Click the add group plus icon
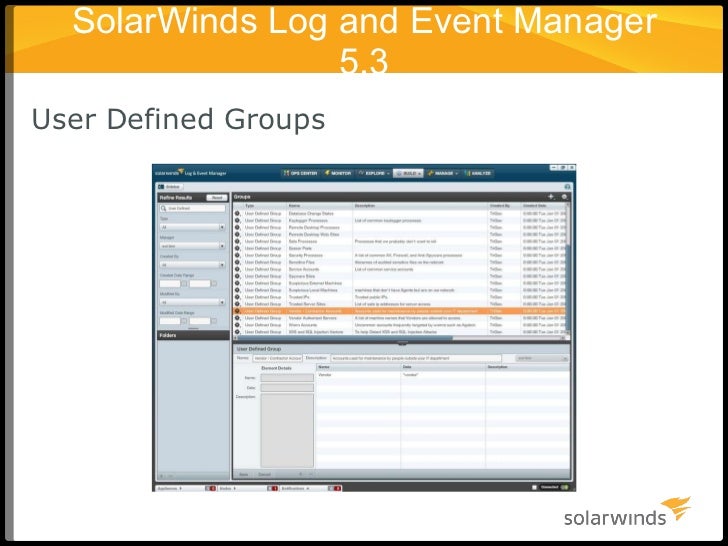The image size is (728, 546). (551, 197)
